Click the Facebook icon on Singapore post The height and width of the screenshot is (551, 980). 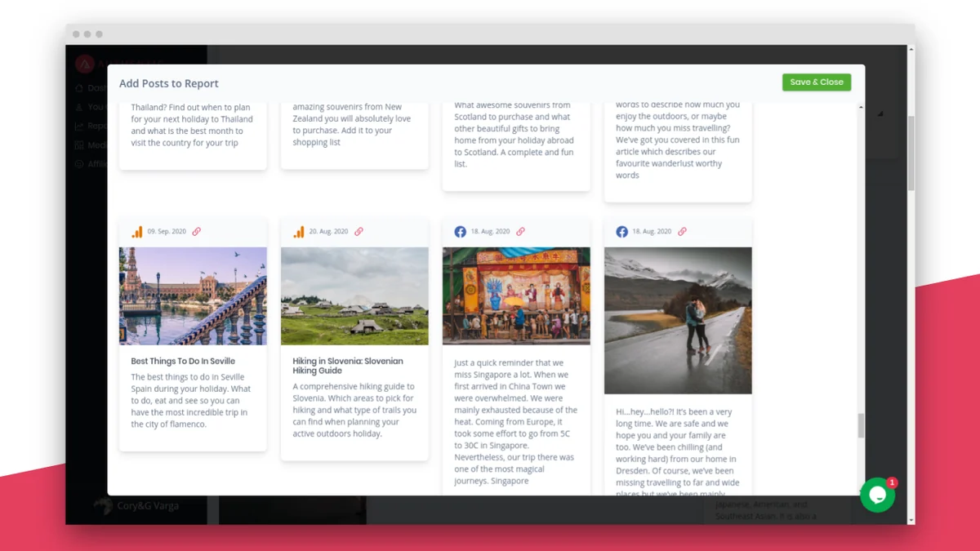[x=461, y=232]
